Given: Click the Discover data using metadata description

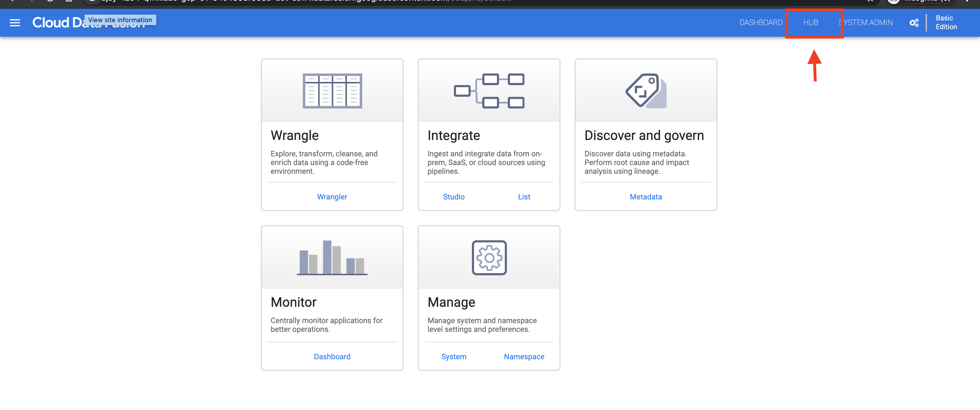Looking at the screenshot, I should coord(637,162).
